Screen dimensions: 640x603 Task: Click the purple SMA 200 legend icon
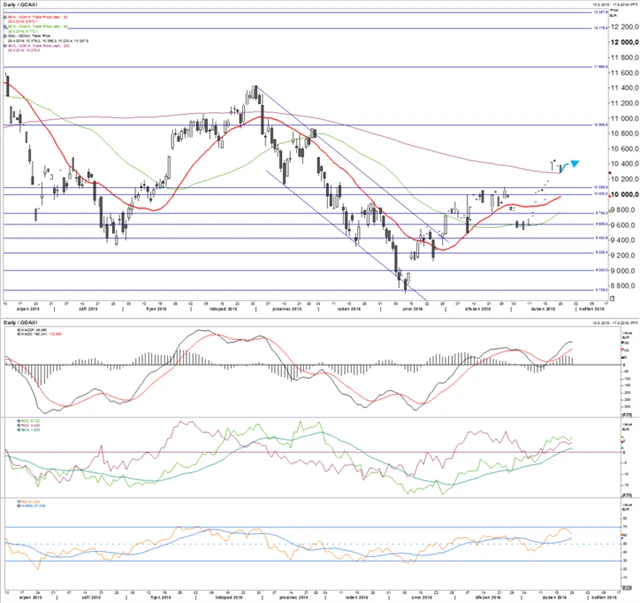[5, 46]
